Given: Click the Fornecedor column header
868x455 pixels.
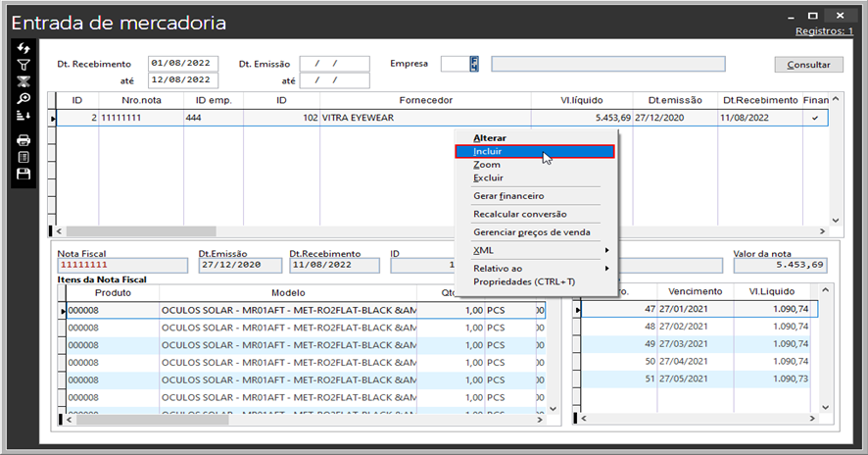Looking at the screenshot, I should coord(425,100).
